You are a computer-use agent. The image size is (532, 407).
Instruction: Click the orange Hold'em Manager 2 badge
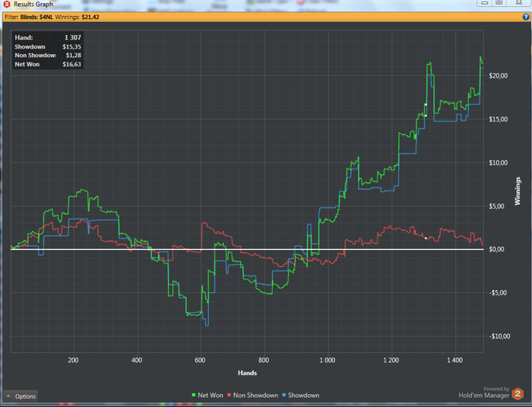pos(518,393)
